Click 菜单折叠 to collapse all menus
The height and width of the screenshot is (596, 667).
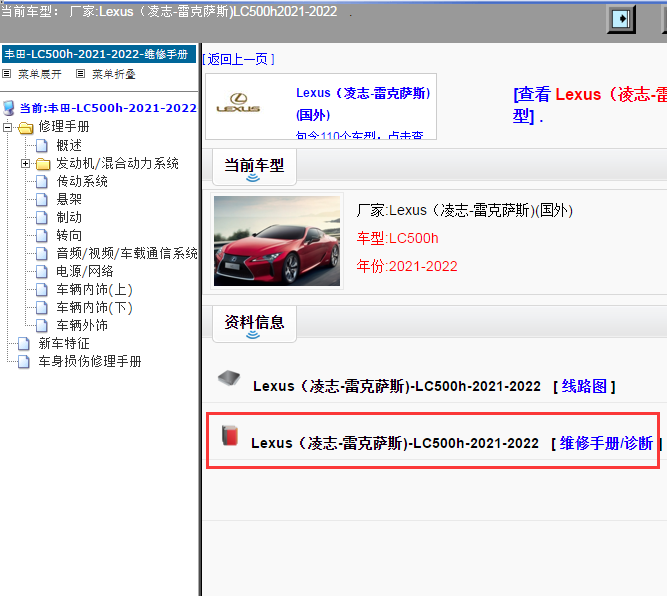(114, 74)
